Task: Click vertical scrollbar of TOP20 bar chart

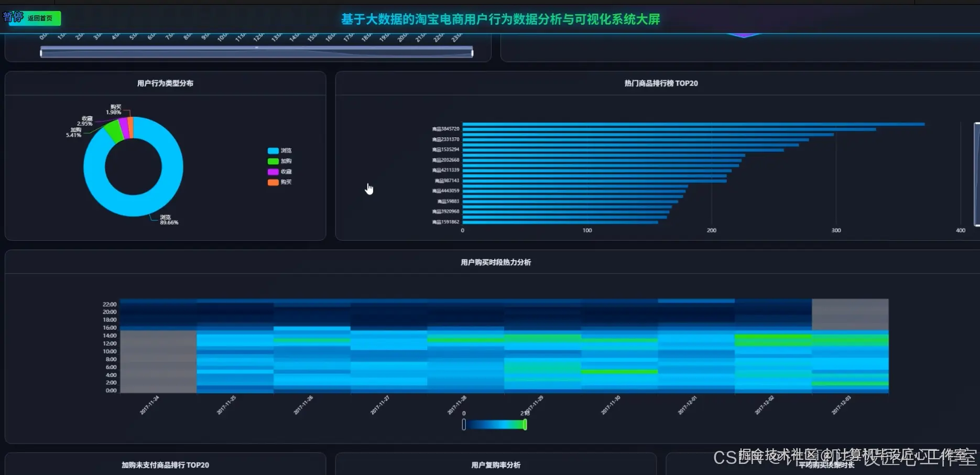Action: click(977, 174)
